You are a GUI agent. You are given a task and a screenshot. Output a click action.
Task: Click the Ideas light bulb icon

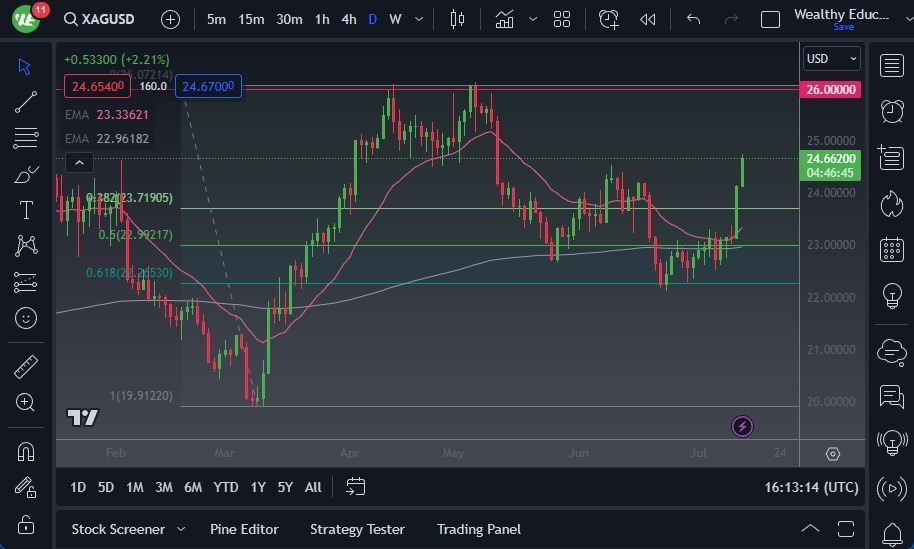click(x=891, y=296)
